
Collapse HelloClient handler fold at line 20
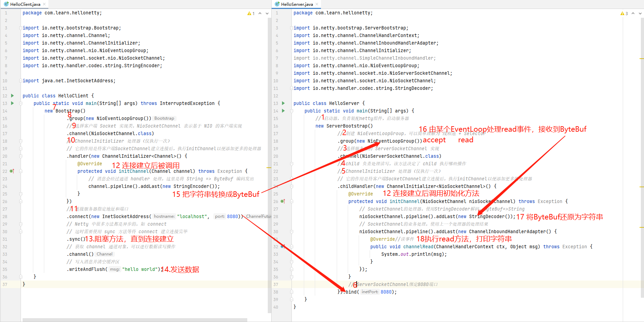21,156
